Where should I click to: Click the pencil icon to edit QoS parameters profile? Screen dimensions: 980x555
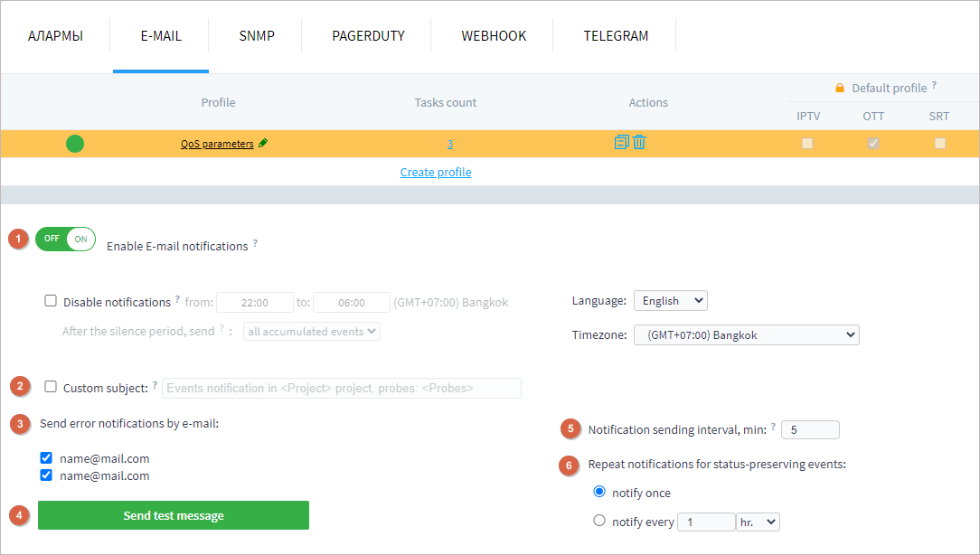pyautogui.click(x=263, y=143)
